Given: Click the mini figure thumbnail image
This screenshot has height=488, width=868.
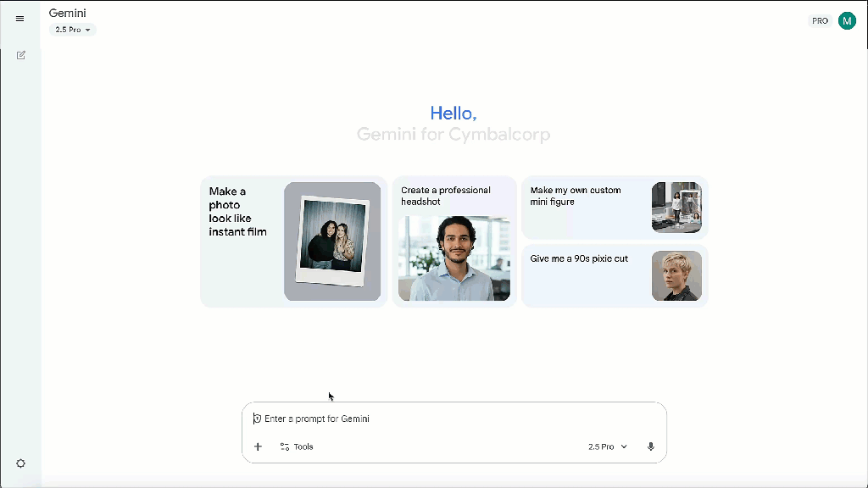Looking at the screenshot, I should 676,208.
